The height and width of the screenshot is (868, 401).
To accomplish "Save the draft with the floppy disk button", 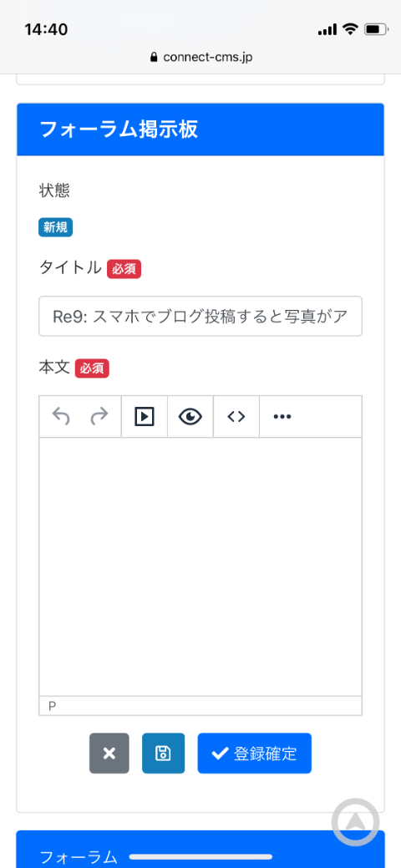I will click(164, 753).
